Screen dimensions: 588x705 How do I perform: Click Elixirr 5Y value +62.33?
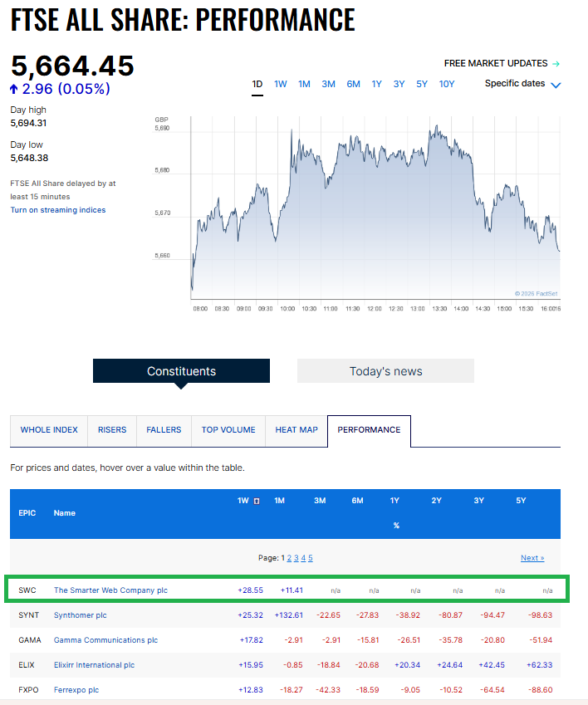pos(540,665)
